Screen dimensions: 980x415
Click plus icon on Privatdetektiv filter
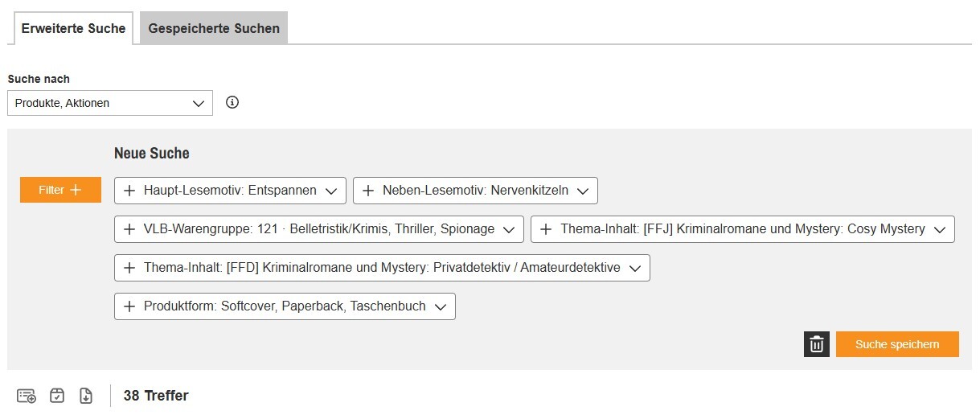click(129, 268)
